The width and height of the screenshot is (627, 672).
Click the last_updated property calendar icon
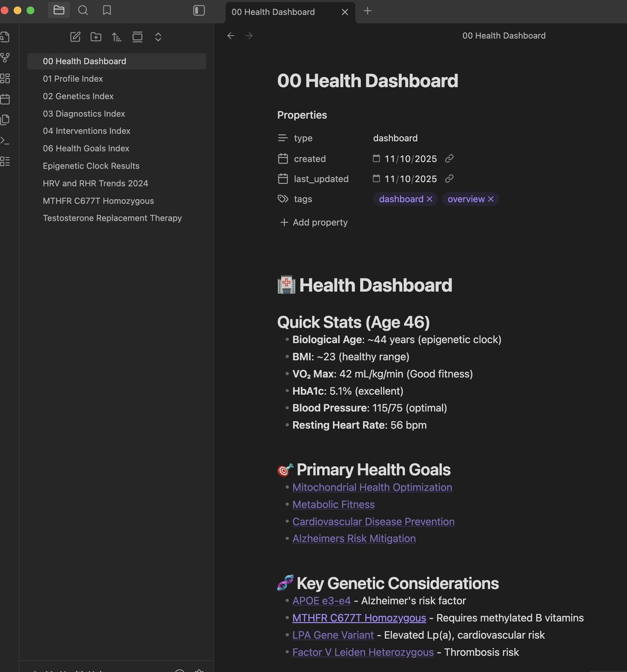coord(283,179)
